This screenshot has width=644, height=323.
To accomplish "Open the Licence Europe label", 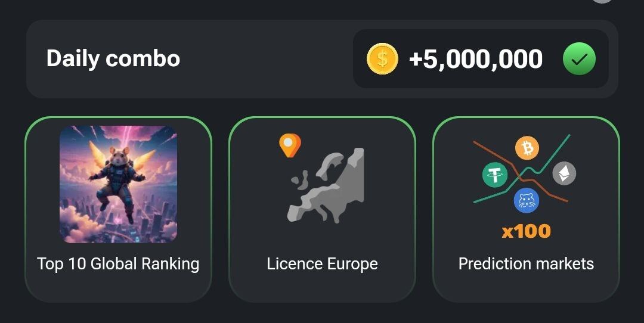I will (x=322, y=263).
